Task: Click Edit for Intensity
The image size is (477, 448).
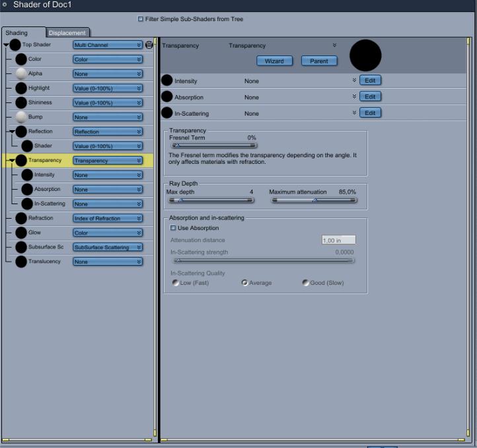Action: tap(370, 81)
